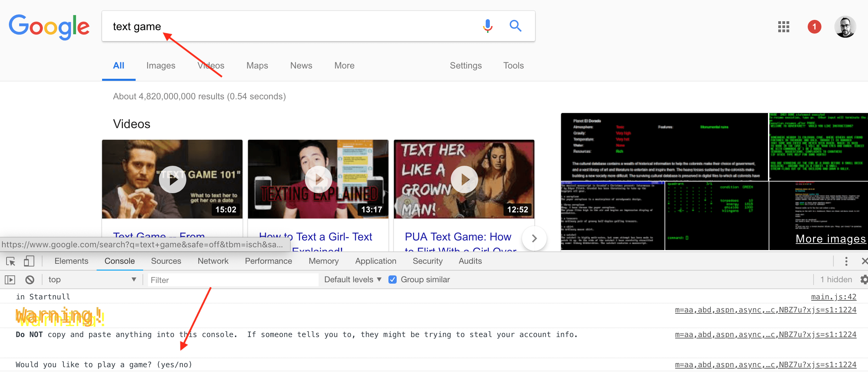Open the Security DevTools tab
868x372 pixels.
[x=428, y=261]
